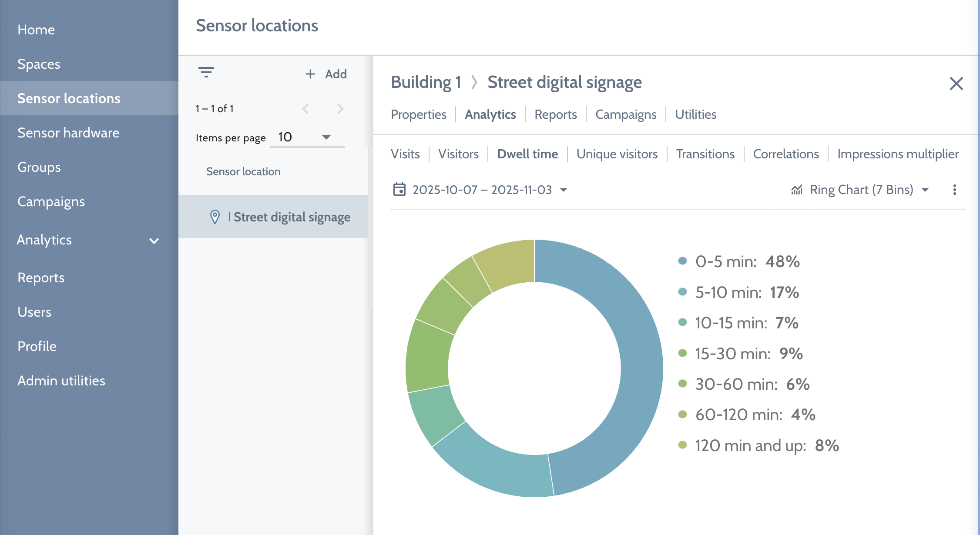Collapse the Analytics section in the sidebar
Screen dimensions: 980x535
(x=153, y=241)
